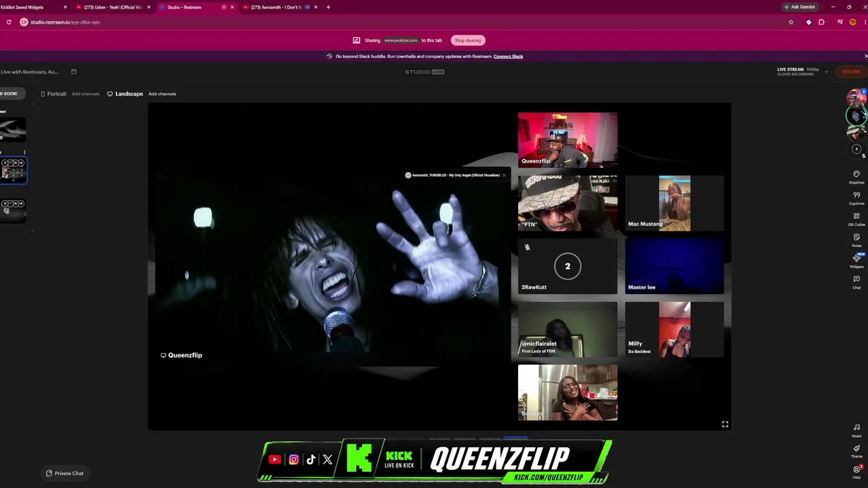This screenshot has height=488, width=868.
Task: Click the TikTok icon on the overlay banner
Action: click(311, 460)
